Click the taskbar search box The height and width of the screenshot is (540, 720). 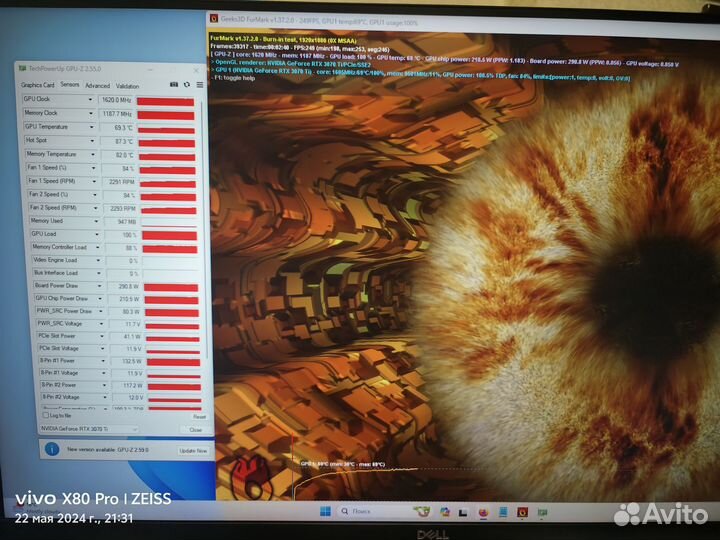tap(370, 511)
